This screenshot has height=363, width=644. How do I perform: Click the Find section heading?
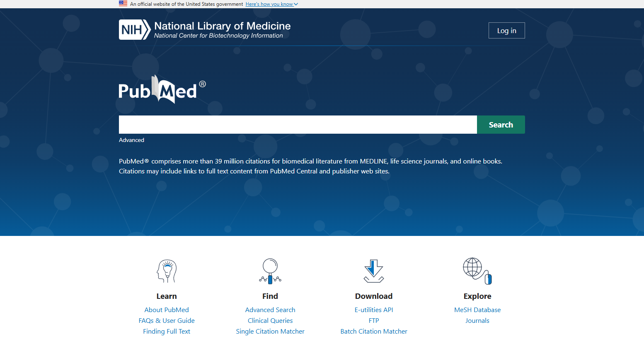click(x=270, y=296)
